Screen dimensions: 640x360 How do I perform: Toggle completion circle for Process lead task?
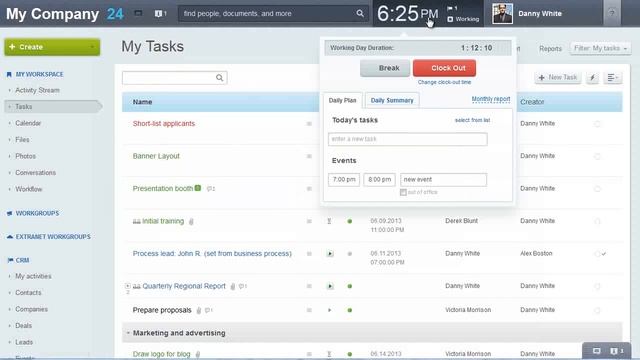tap(597, 254)
